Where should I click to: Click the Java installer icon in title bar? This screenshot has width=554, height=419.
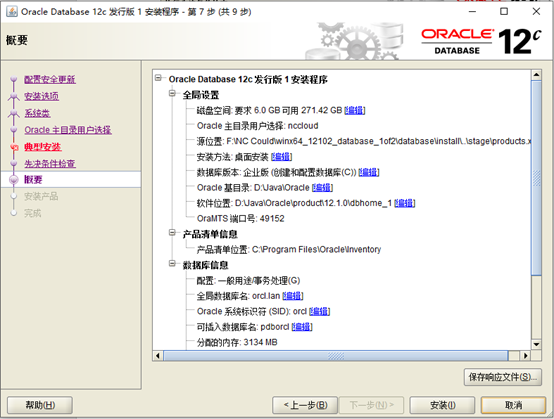pyautogui.click(x=11, y=11)
